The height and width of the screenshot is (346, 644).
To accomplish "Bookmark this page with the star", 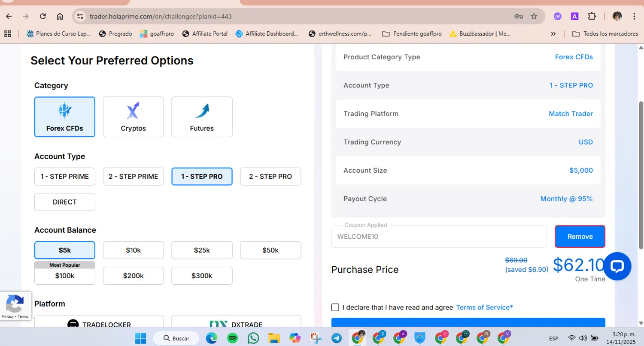I will 534,16.
